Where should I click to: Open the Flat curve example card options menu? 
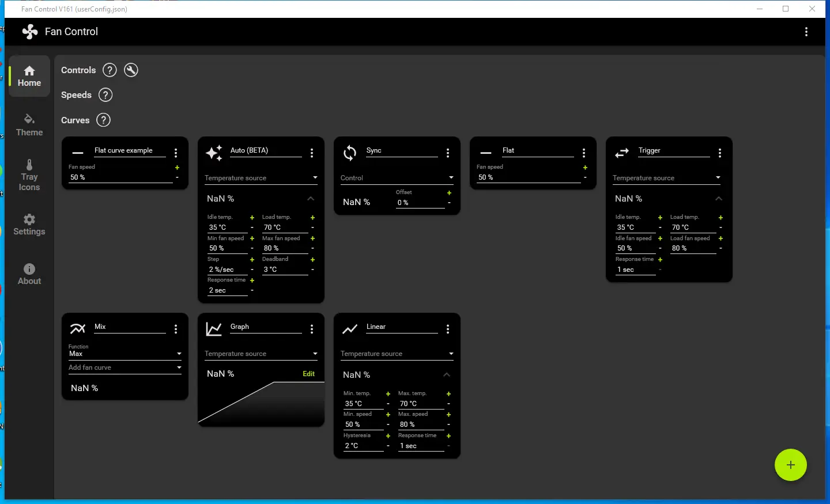tap(176, 153)
